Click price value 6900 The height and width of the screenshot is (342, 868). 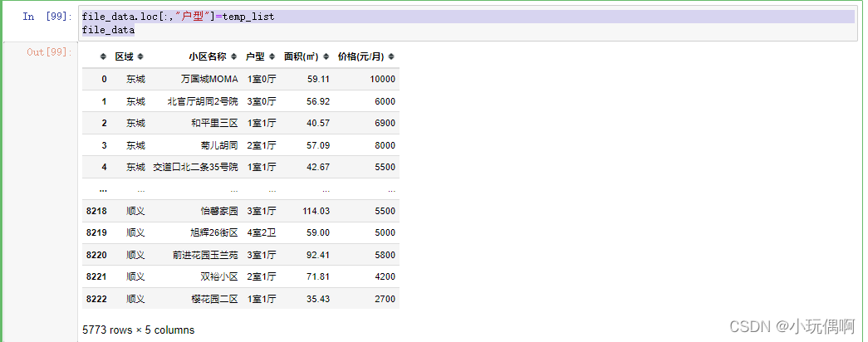[x=385, y=123]
